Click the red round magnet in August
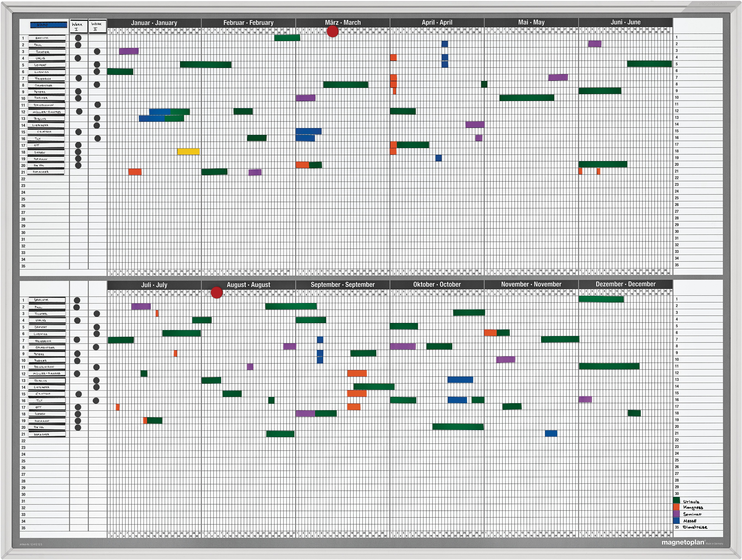Viewport: 742px width, 560px height. [x=217, y=292]
